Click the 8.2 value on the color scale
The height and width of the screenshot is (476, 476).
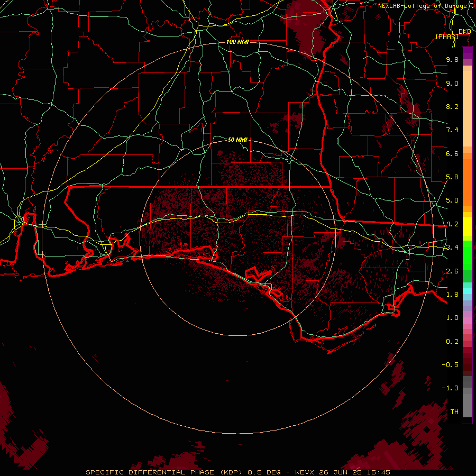(452, 106)
